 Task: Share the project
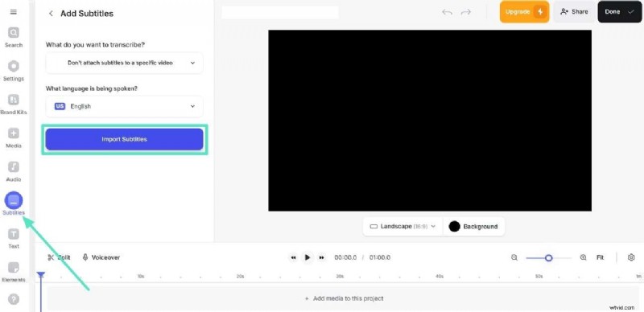click(x=574, y=12)
